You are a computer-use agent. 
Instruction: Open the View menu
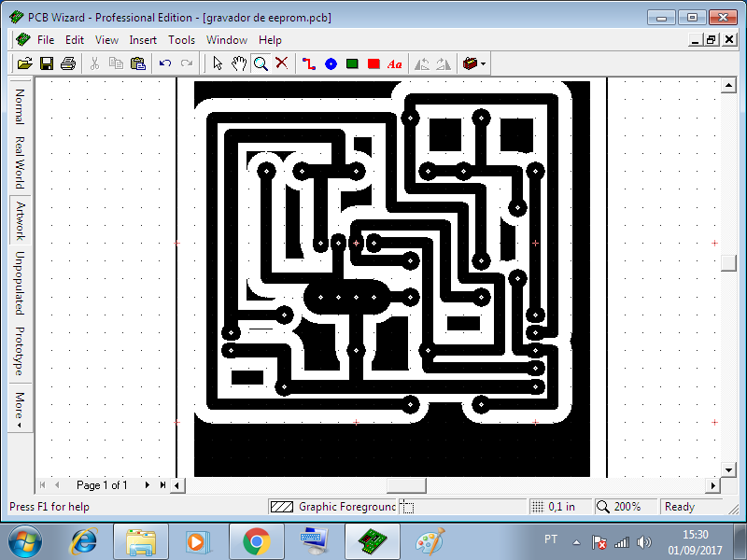[x=106, y=40]
